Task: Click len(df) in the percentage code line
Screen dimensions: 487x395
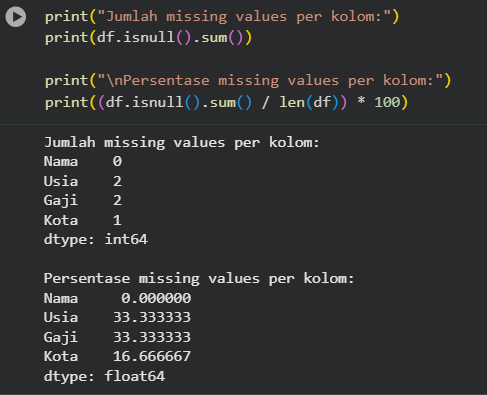Action: pos(309,102)
